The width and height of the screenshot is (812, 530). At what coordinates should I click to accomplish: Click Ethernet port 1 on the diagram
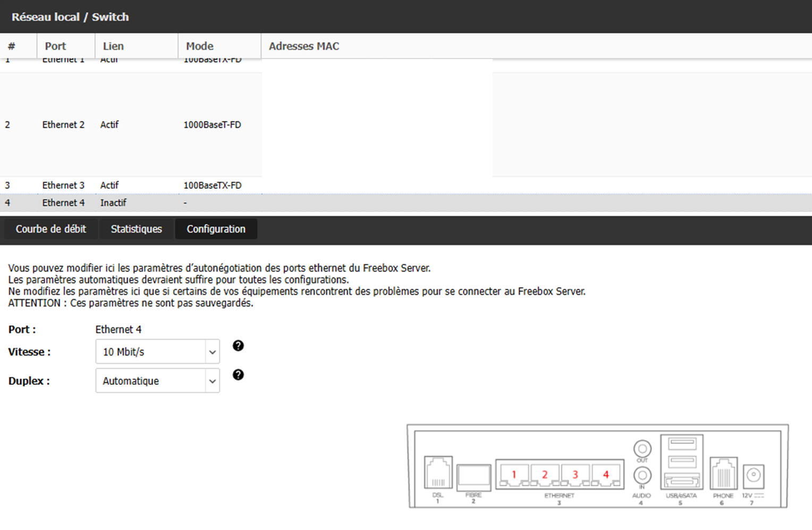[513, 475]
